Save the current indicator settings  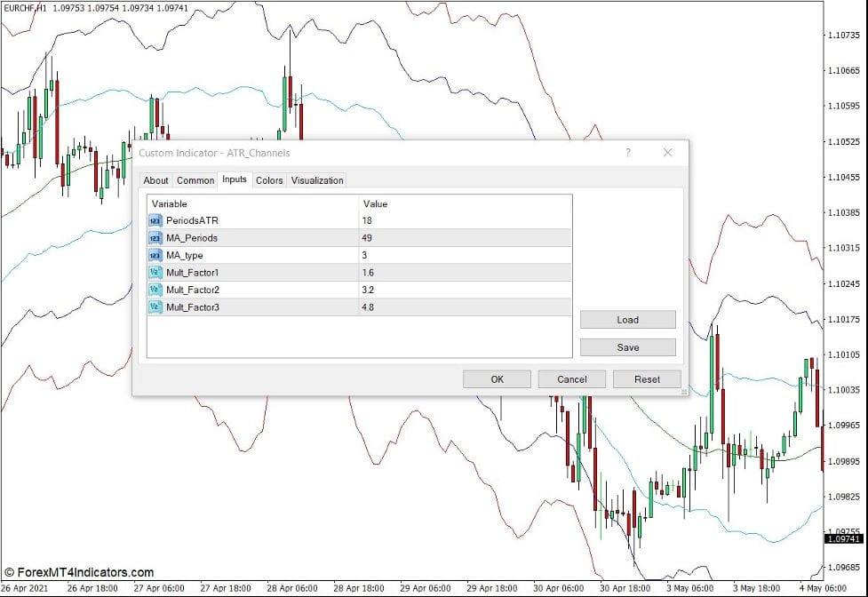[627, 347]
